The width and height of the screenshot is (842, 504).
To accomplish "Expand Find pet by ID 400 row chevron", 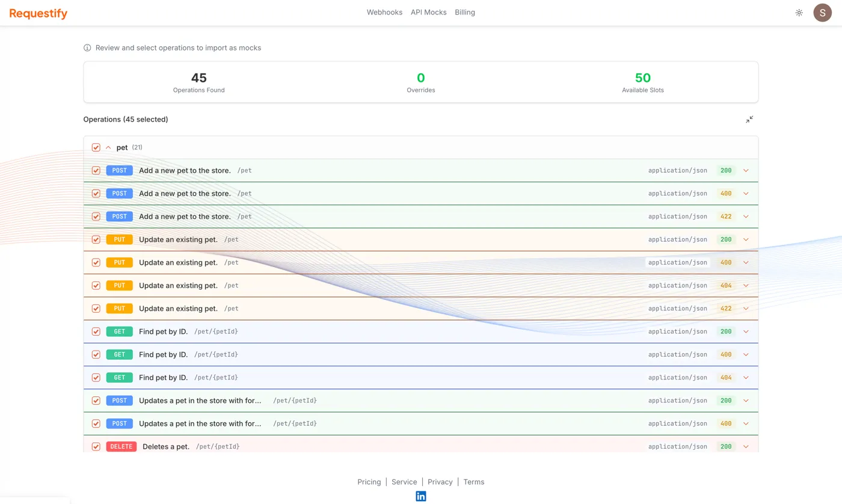I will [746, 355].
